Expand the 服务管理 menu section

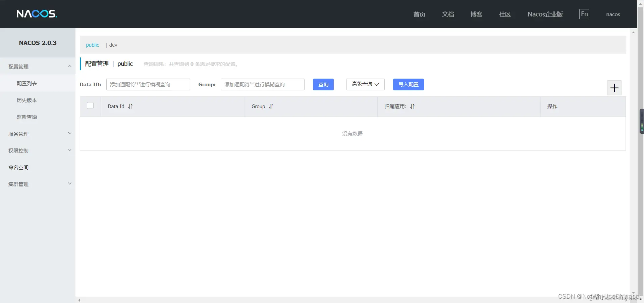(38, 134)
